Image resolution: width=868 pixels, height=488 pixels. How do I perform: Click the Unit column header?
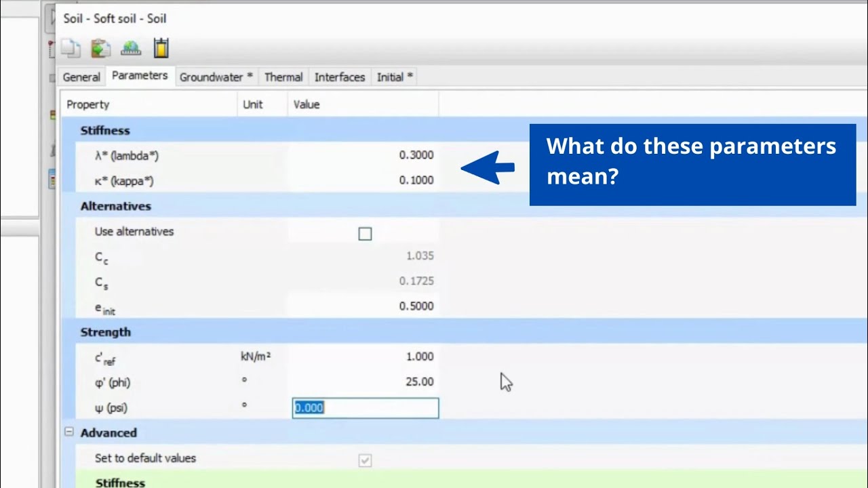pyautogui.click(x=263, y=104)
